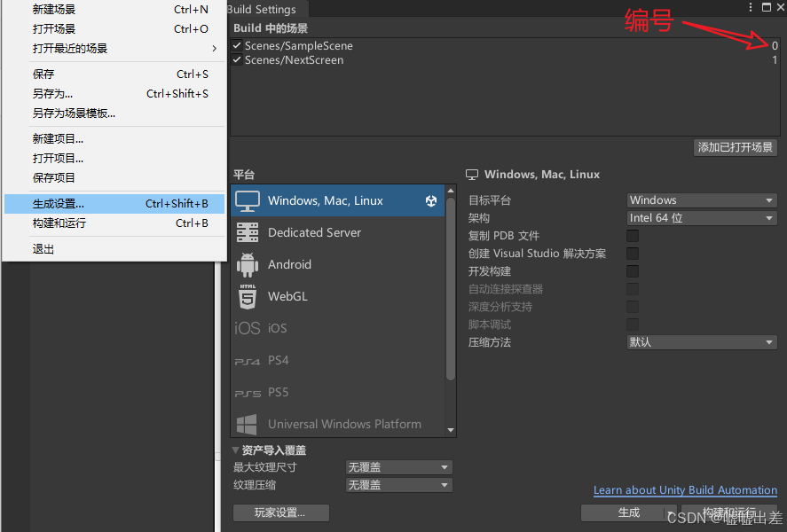Open the Build Settings three-dot options menu
The width and height of the screenshot is (787, 532).
coord(751,7)
